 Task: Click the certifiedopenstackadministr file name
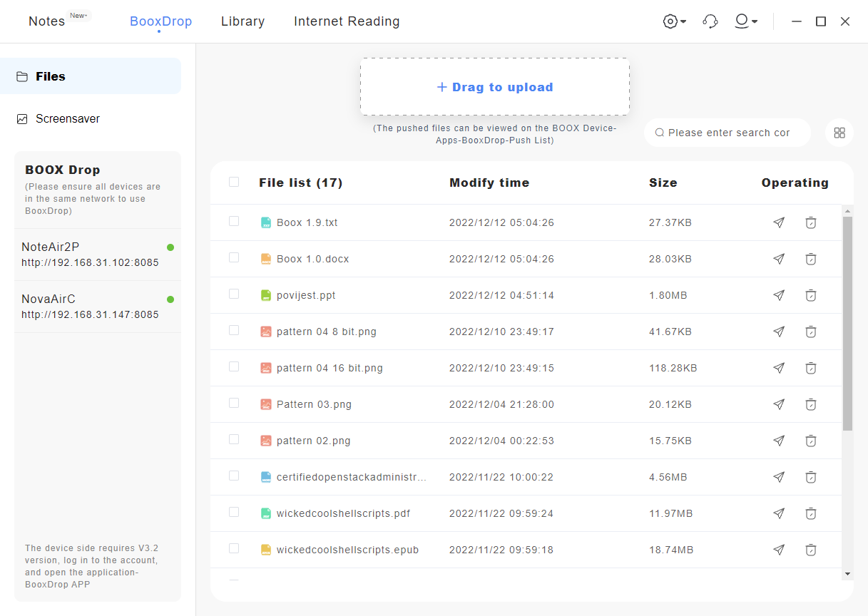(352, 477)
